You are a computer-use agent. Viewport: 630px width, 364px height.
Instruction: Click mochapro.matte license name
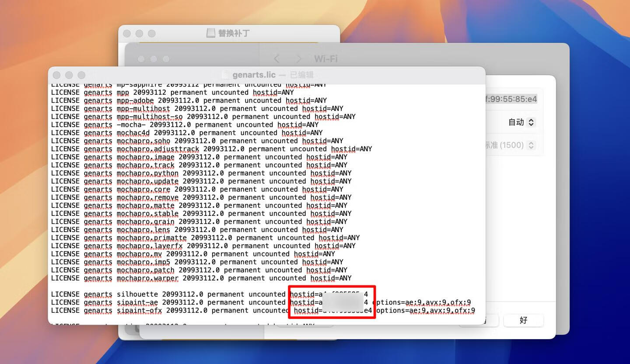(x=145, y=205)
